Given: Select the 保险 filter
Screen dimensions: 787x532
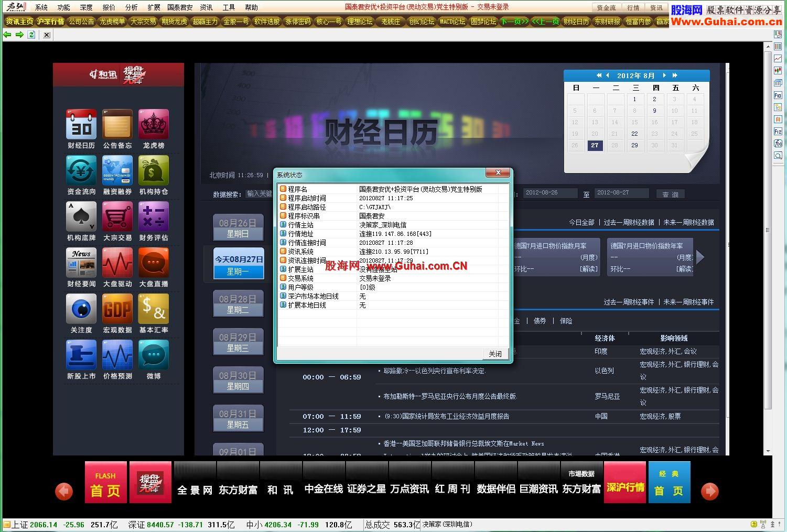Looking at the screenshot, I should pos(566,321).
